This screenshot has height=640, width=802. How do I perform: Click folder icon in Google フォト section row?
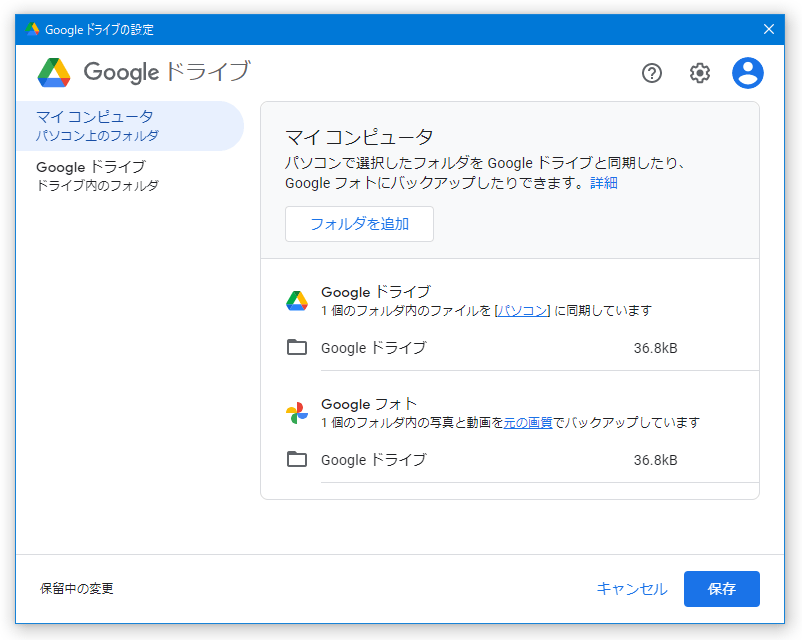(x=297, y=459)
